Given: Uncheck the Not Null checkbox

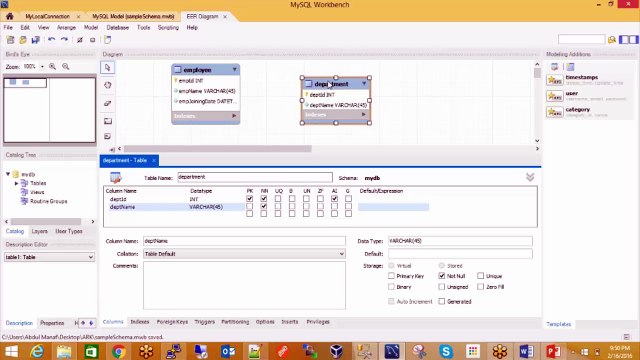Looking at the screenshot, I should [x=442, y=276].
